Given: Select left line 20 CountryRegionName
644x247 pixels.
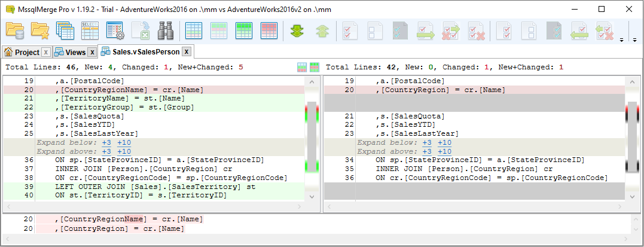Looking at the screenshot, I should point(154,90).
